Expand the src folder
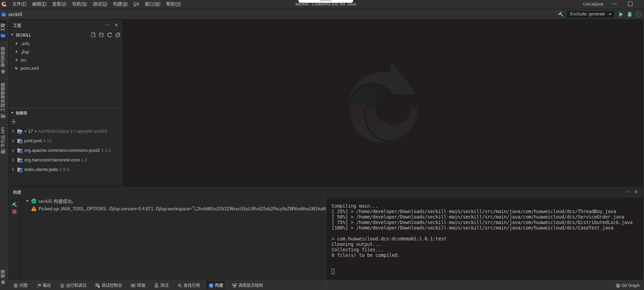Image resolution: width=644 pixels, height=290 pixels. click(x=16, y=60)
